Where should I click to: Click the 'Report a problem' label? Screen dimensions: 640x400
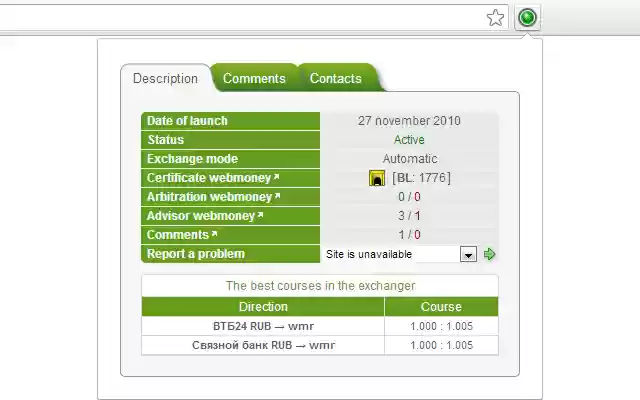196,254
